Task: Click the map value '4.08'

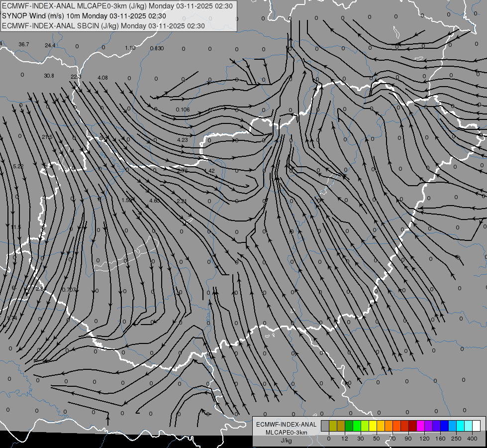Action: (102, 78)
